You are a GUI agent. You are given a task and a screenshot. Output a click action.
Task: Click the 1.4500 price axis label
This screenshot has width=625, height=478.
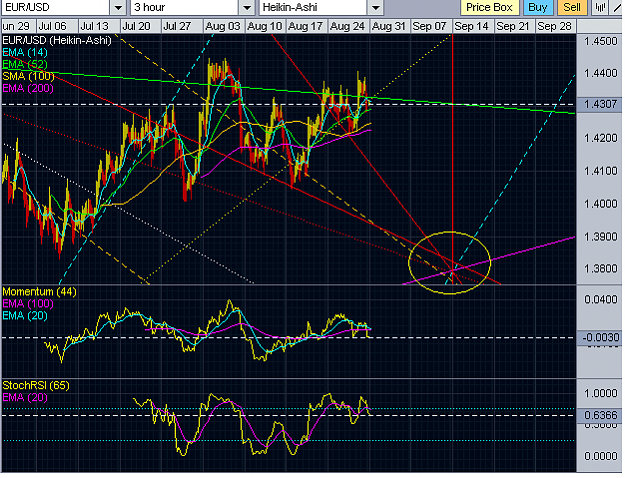coord(600,41)
